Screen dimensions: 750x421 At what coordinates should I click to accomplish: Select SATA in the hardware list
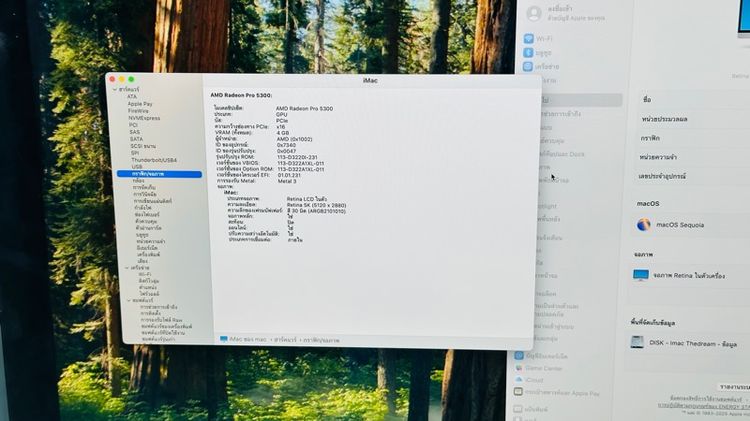point(136,139)
